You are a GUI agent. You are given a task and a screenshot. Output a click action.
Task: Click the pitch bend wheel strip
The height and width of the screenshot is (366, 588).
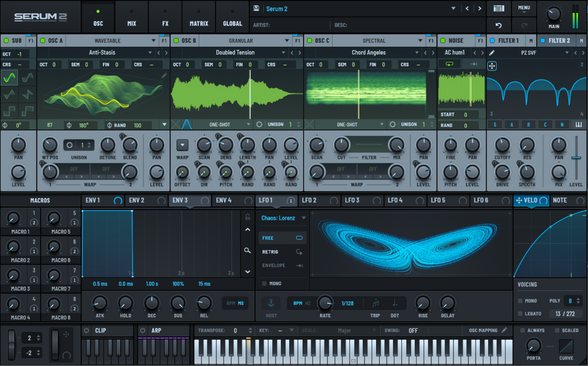click(12, 344)
